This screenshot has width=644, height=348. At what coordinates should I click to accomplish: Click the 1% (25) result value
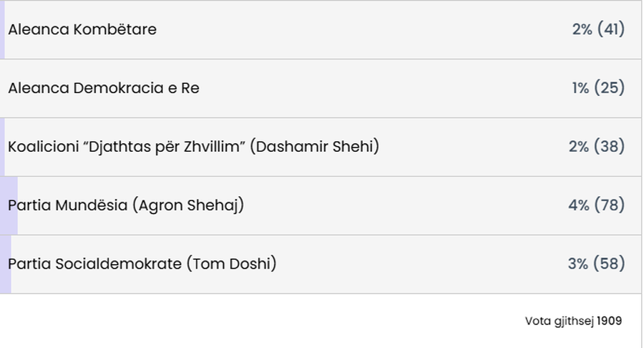pyautogui.click(x=598, y=88)
